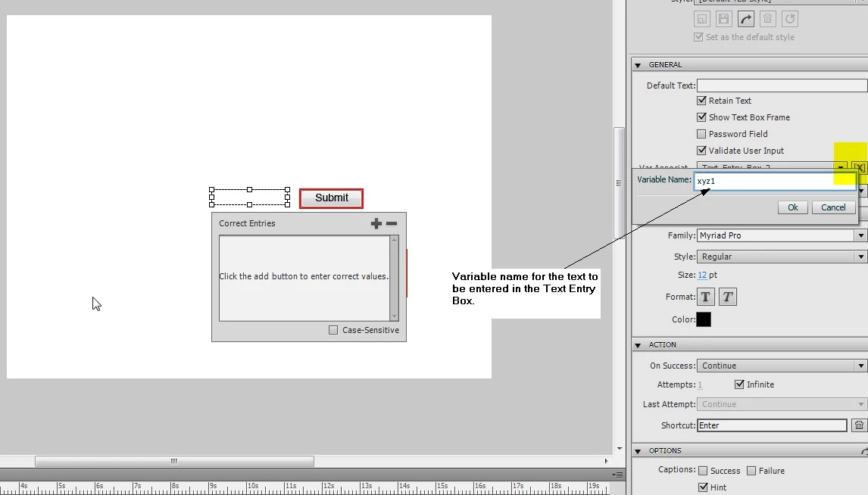This screenshot has width=868, height=495.
Task: Collapse the GENERAL section
Action: coord(638,65)
